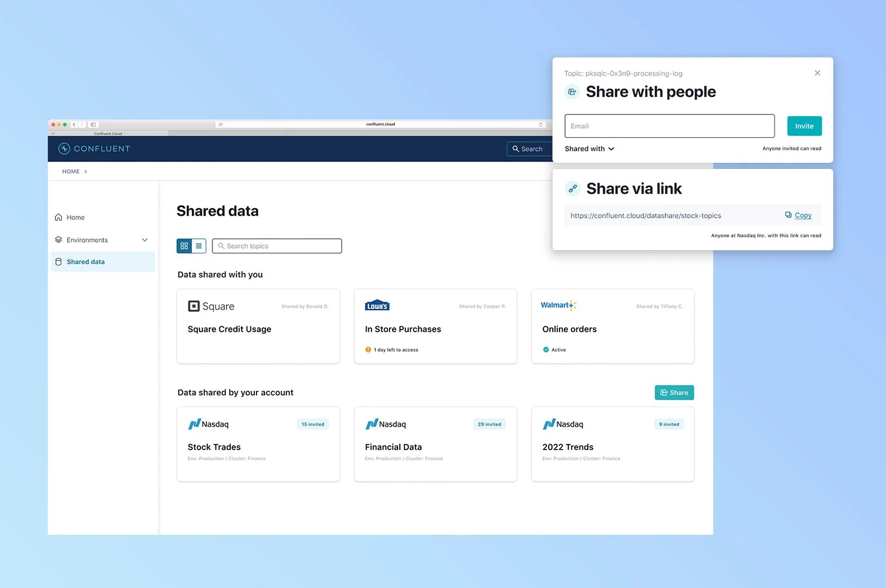Click the top bar Search box

coord(530,149)
